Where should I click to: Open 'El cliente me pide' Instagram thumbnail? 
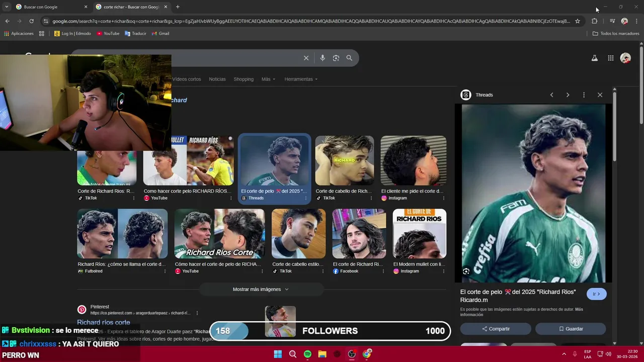click(x=413, y=160)
